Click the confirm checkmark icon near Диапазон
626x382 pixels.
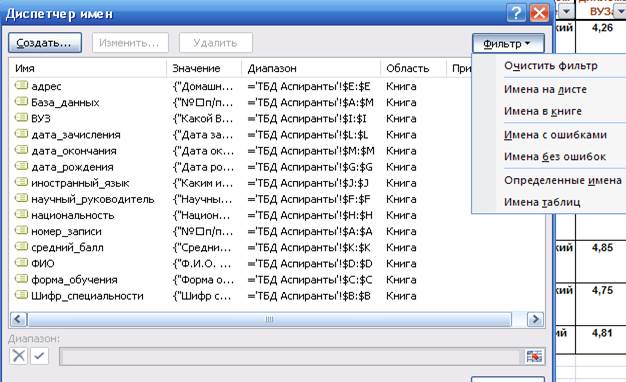39,356
